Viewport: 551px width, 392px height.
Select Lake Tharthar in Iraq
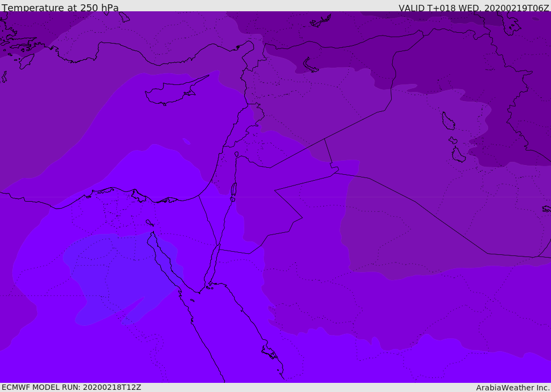448,121
